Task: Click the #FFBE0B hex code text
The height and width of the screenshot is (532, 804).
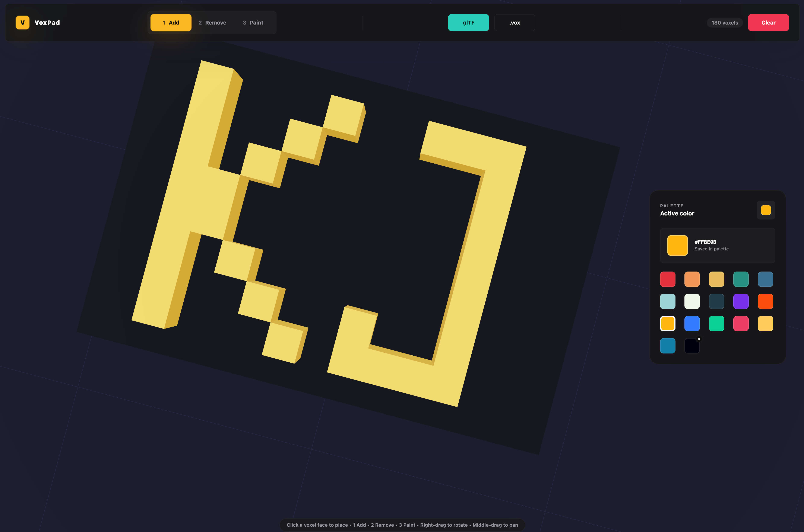Action: click(705, 242)
